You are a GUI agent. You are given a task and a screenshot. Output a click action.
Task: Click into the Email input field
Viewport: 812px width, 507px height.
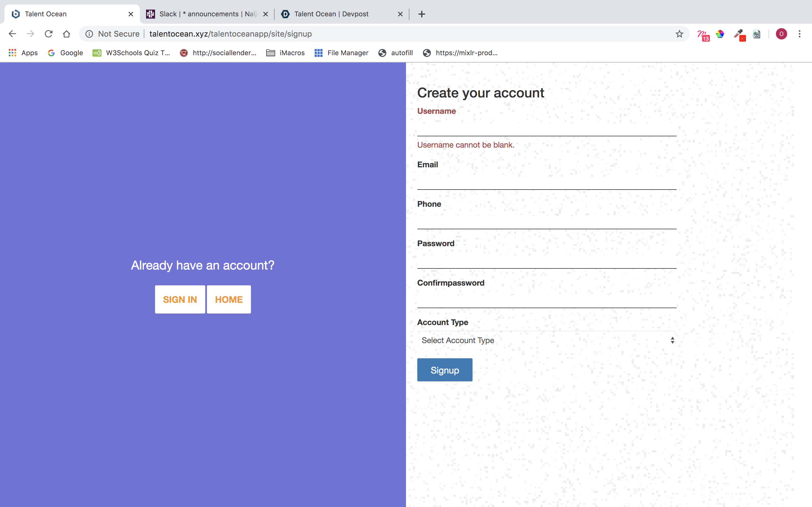pos(547,181)
